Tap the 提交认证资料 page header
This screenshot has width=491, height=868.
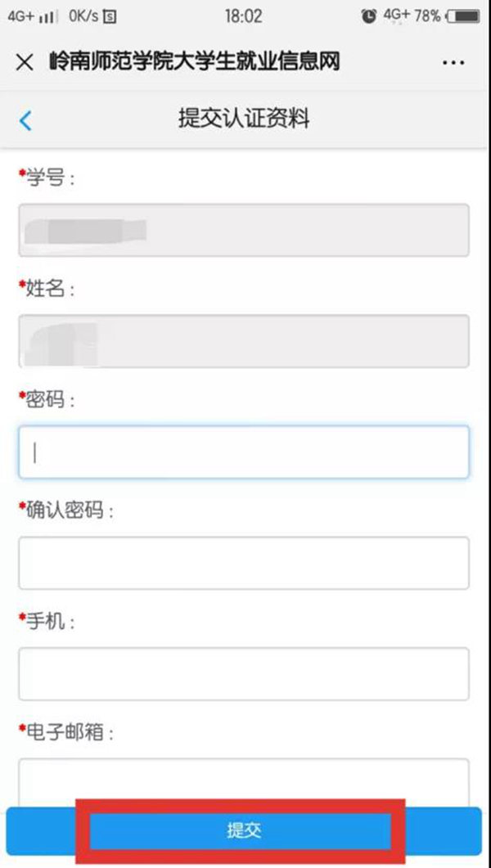click(245, 119)
